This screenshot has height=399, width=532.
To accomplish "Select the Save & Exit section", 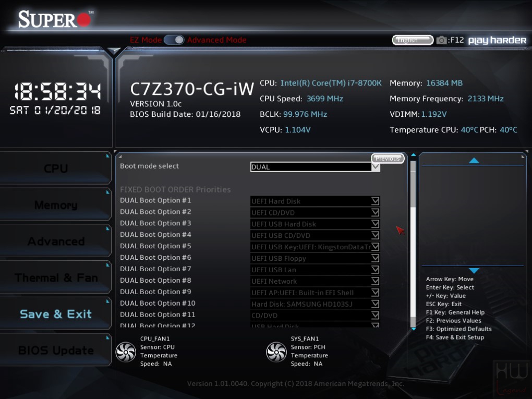I will pos(56,314).
